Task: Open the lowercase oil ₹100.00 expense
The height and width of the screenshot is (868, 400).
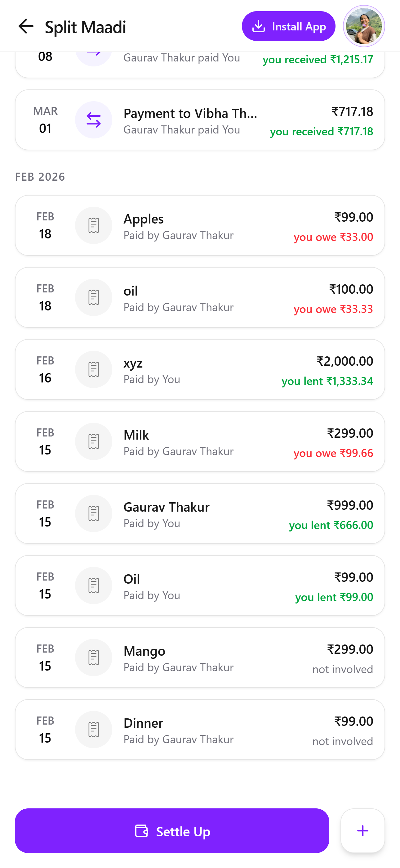Action: (x=200, y=297)
